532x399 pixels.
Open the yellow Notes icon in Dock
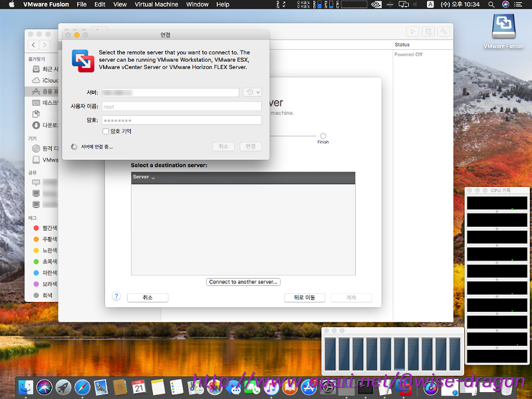(x=158, y=388)
